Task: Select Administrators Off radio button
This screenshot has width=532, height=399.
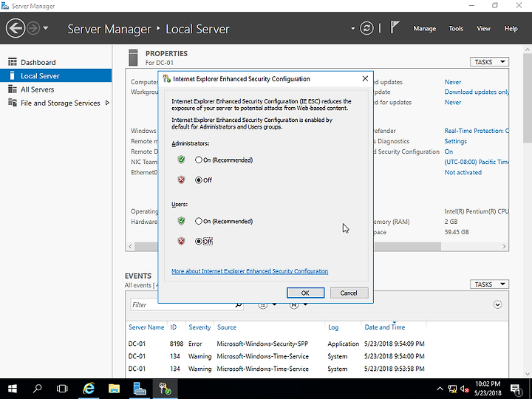Action: pyautogui.click(x=199, y=180)
